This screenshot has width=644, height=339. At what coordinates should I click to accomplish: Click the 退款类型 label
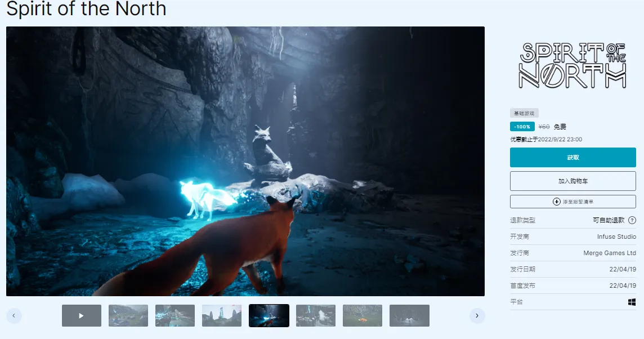click(x=522, y=220)
